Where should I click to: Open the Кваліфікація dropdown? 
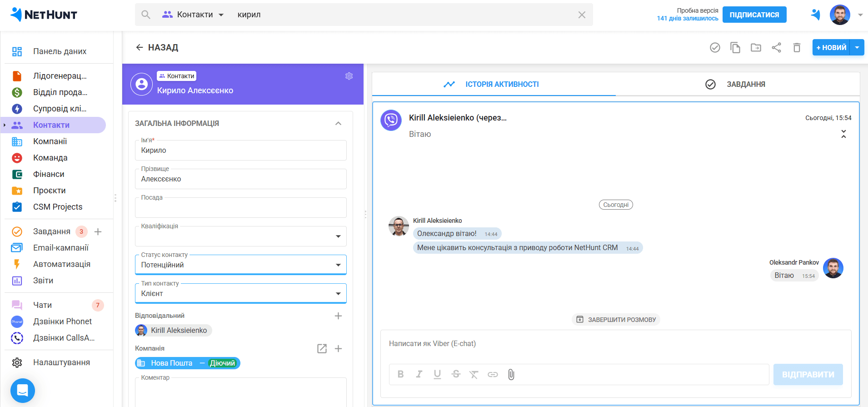coord(241,236)
